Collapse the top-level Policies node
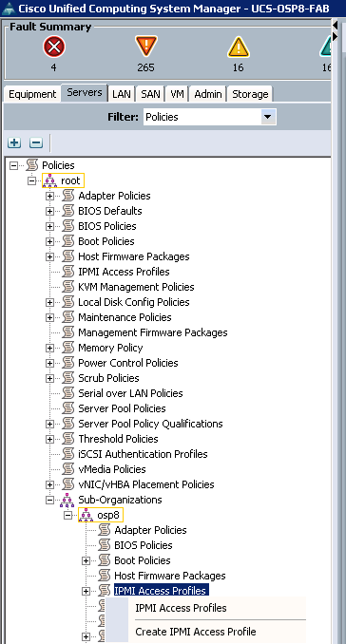346x644 pixels. (13, 165)
